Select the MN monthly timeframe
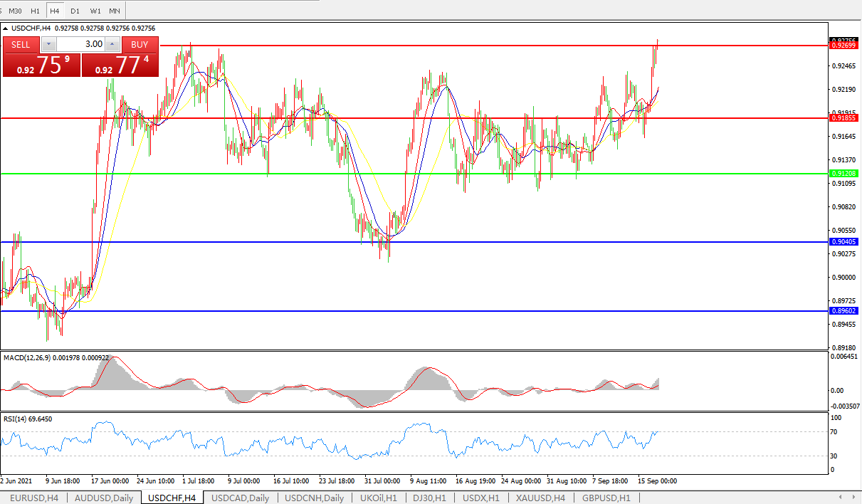862x504 pixels. pos(115,11)
